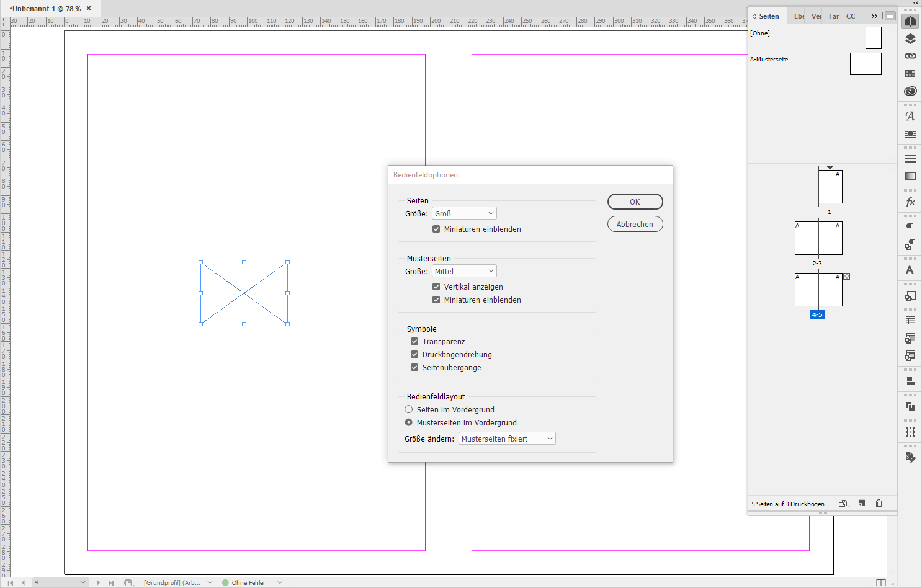Open the Seiten panel flyout menu icon
Image resolution: width=922 pixels, height=588 pixels.
pyautogui.click(x=890, y=16)
